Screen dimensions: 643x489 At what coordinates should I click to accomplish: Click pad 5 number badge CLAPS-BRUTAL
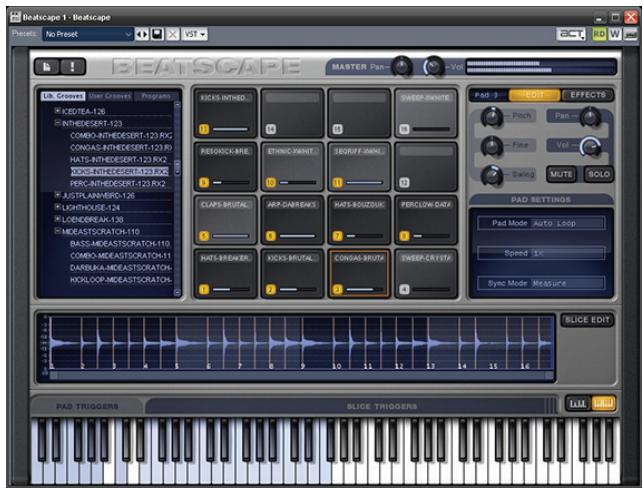pos(204,236)
